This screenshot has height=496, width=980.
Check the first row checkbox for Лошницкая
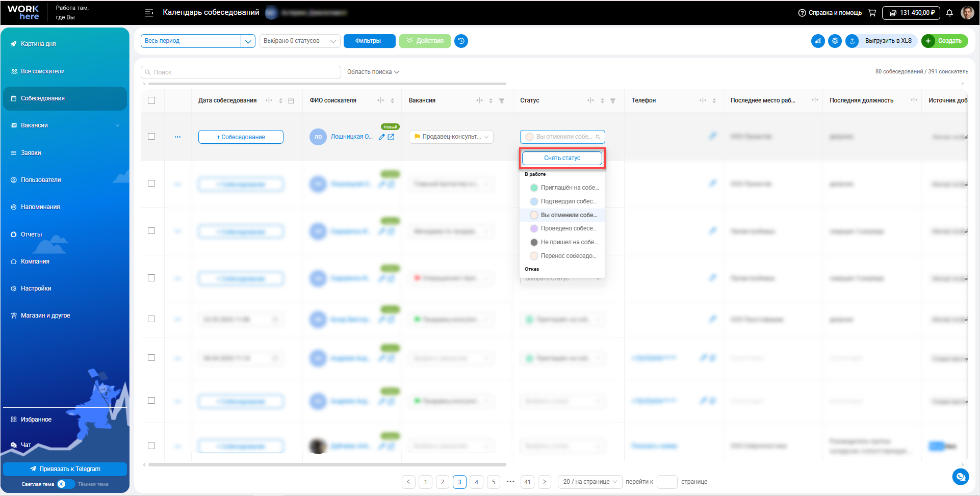tap(151, 137)
